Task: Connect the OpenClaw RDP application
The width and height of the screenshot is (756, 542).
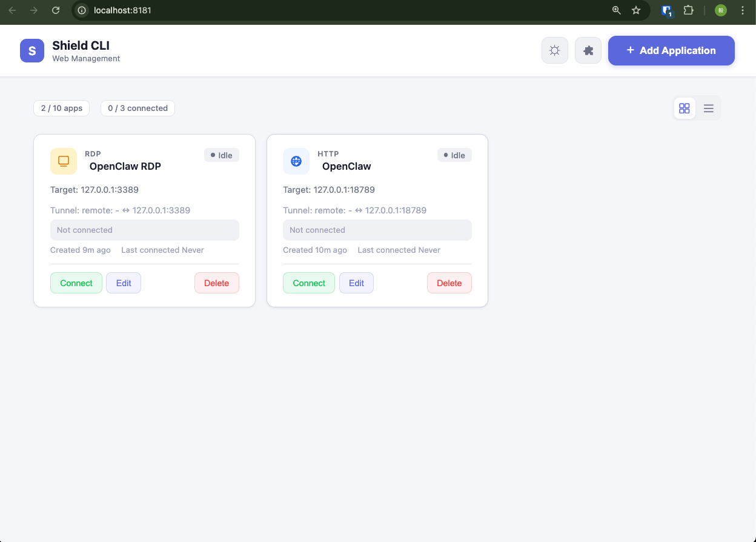Action: point(76,283)
